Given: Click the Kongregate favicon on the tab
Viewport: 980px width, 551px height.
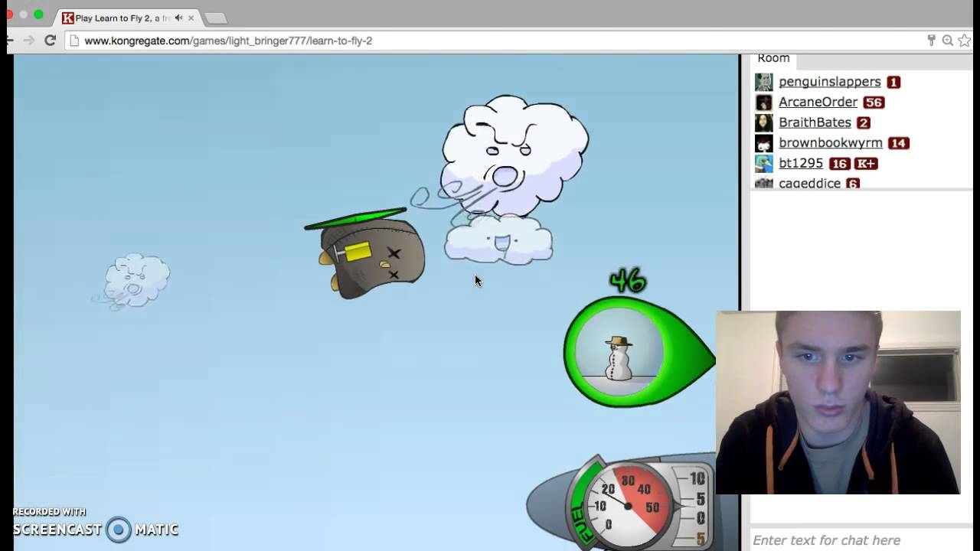Looking at the screenshot, I should (x=68, y=18).
